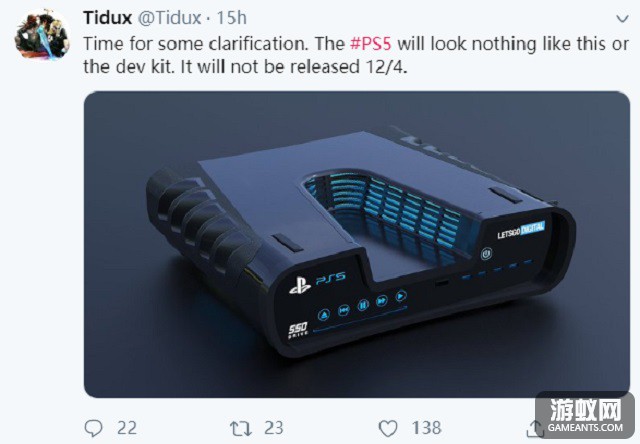This screenshot has height=444, width=640.
Task: Click the share upload icon
Action: coord(535,428)
